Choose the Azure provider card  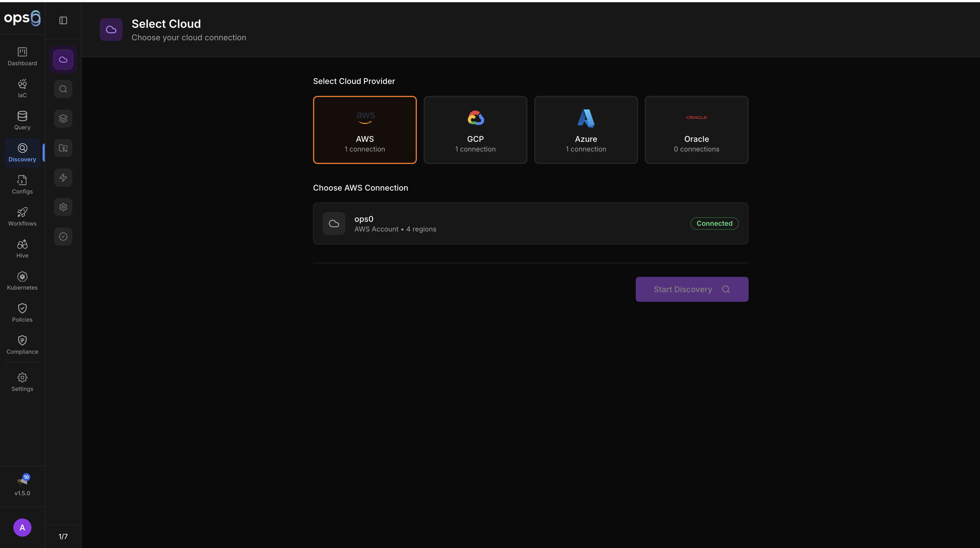[x=586, y=130]
